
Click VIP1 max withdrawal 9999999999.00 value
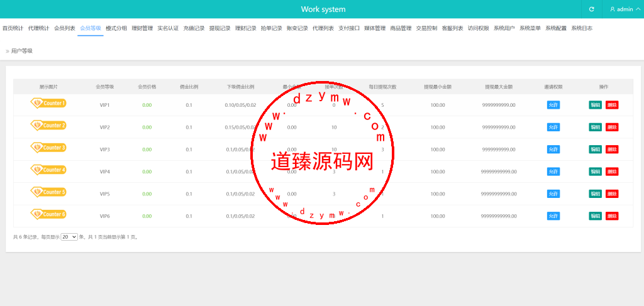tap(499, 105)
